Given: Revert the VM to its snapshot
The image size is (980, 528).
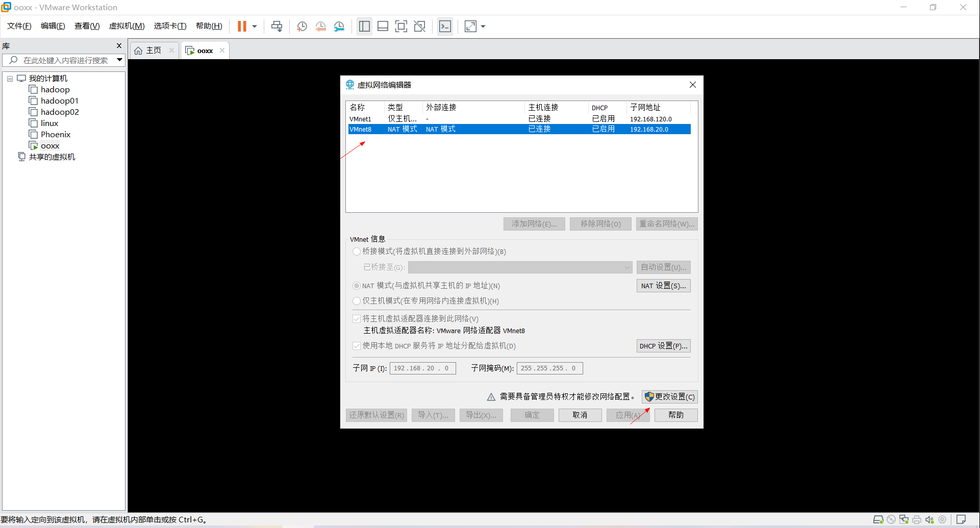Looking at the screenshot, I should 321,26.
